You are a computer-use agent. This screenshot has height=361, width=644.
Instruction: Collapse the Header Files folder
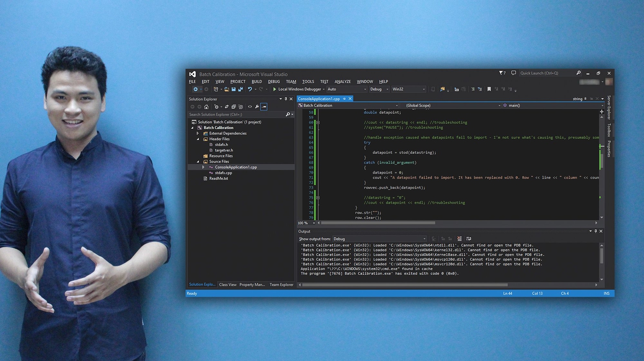pos(198,139)
